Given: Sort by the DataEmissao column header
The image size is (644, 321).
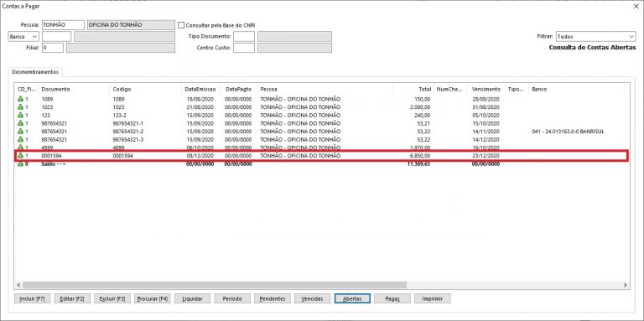Looking at the screenshot, I should tap(200, 89).
